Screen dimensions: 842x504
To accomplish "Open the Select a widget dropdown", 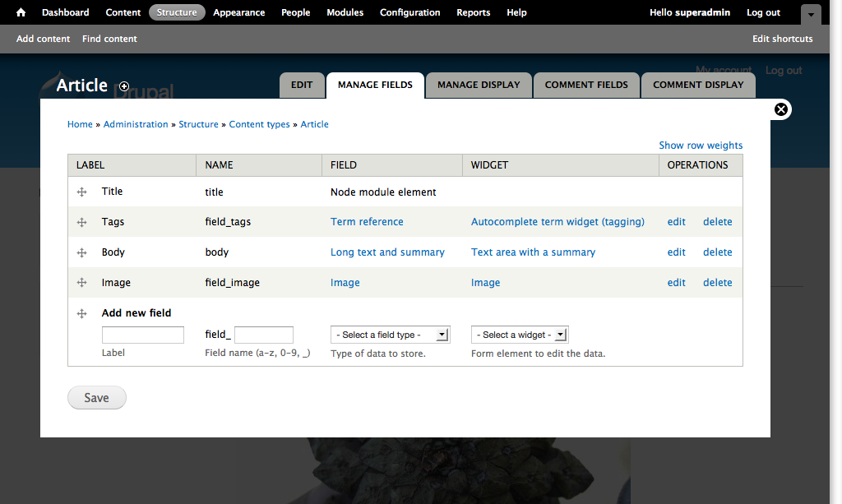I will click(520, 335).
